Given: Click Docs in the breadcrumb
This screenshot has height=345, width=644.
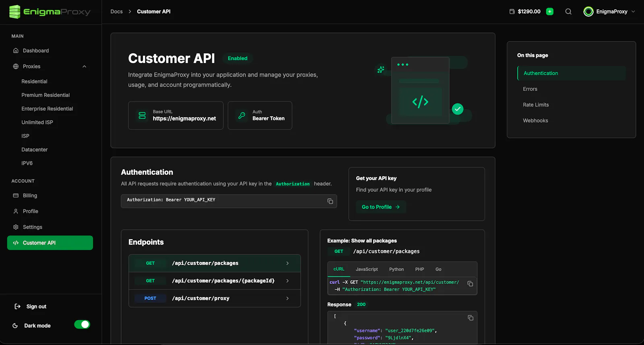Looking at the screenshot, I should click(x=117, y=12).
